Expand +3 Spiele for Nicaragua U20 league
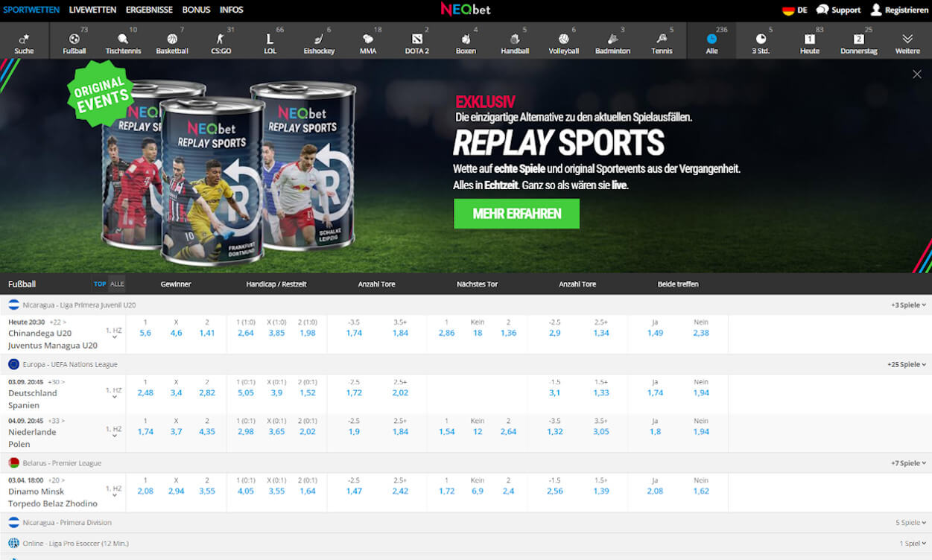The image size is (932, 560). click(908, 305)
